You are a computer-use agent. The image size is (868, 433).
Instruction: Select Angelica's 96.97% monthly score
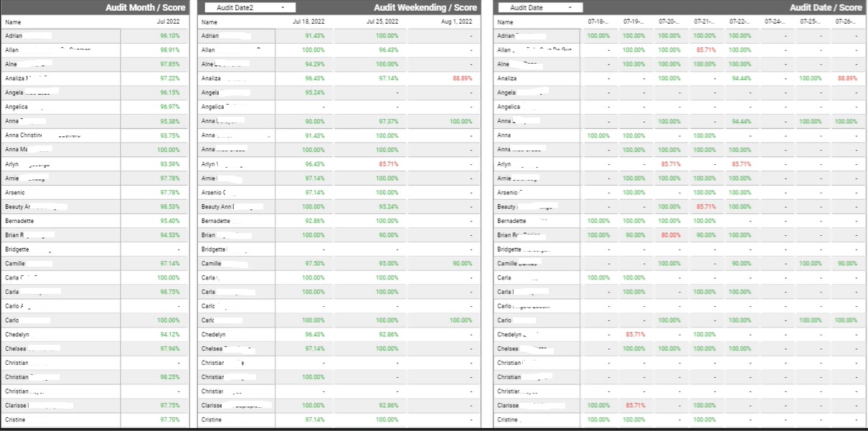[169, 107]
